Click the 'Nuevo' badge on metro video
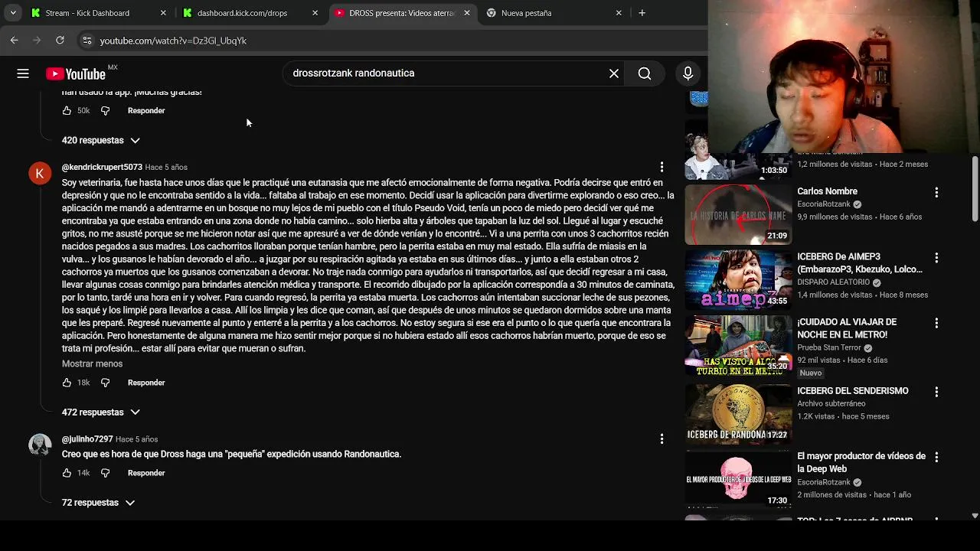 810,373
